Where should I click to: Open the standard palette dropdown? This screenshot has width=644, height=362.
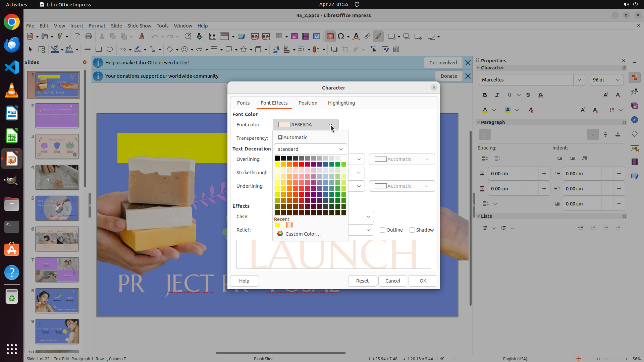[310, 149]
